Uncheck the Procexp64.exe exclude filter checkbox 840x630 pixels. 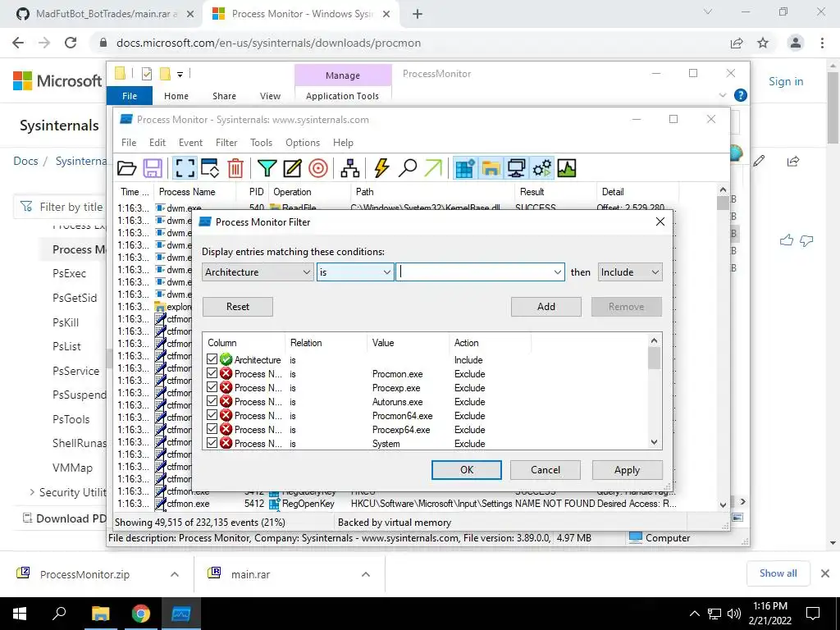pyautogui.click(x=212, y=429)
